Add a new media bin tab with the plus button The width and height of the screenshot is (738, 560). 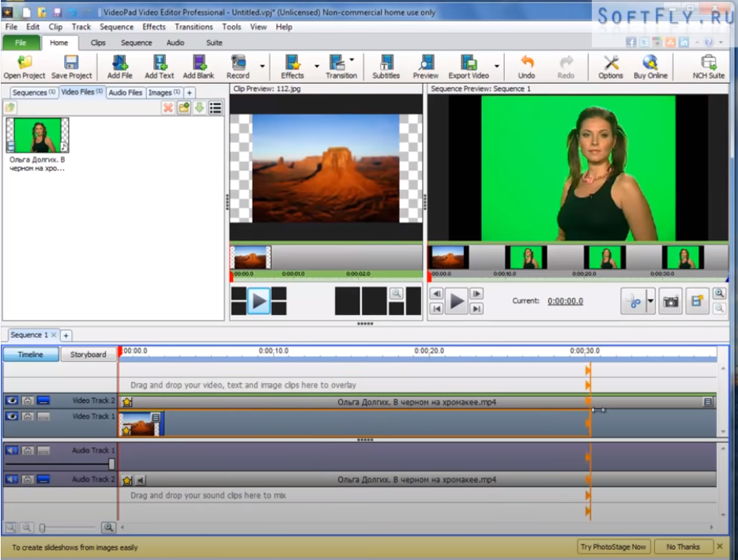tap(189, 92)
